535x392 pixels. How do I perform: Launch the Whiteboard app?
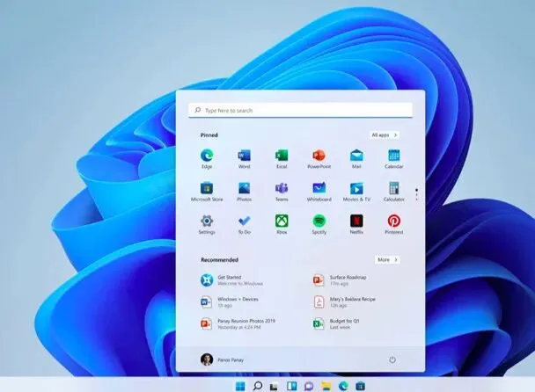[x=319, y=192]
